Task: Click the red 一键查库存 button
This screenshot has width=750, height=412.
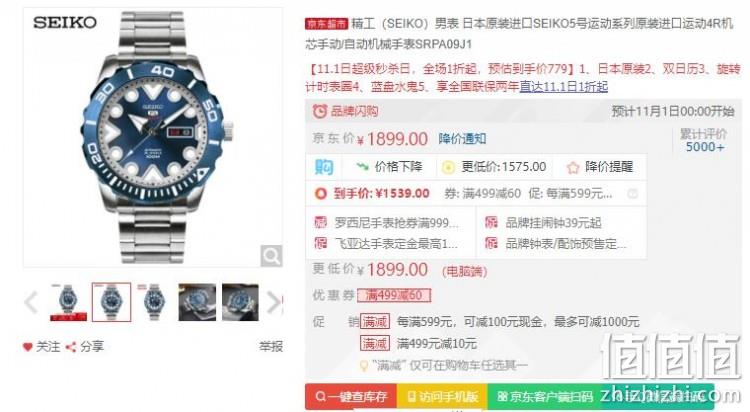Action: coord(351,397)
